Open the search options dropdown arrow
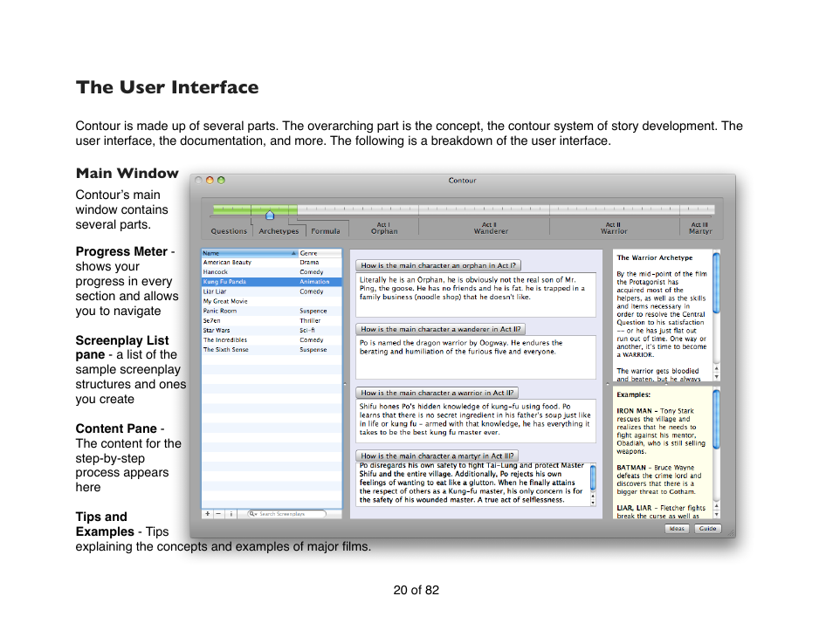833x644 pixels. (x=257, y=513)
